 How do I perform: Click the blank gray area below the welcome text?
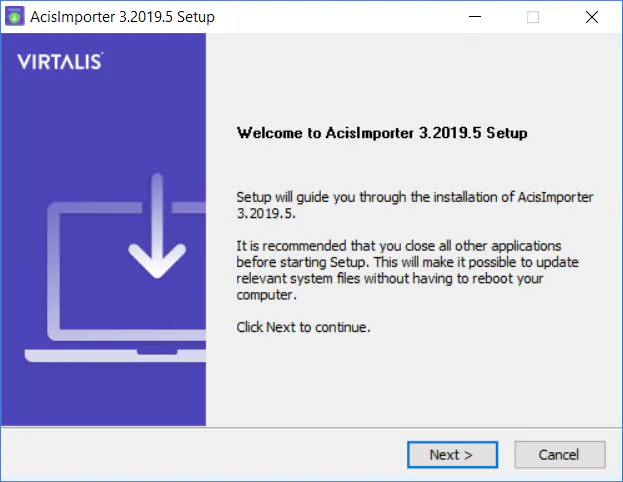(x=413, y=379)
